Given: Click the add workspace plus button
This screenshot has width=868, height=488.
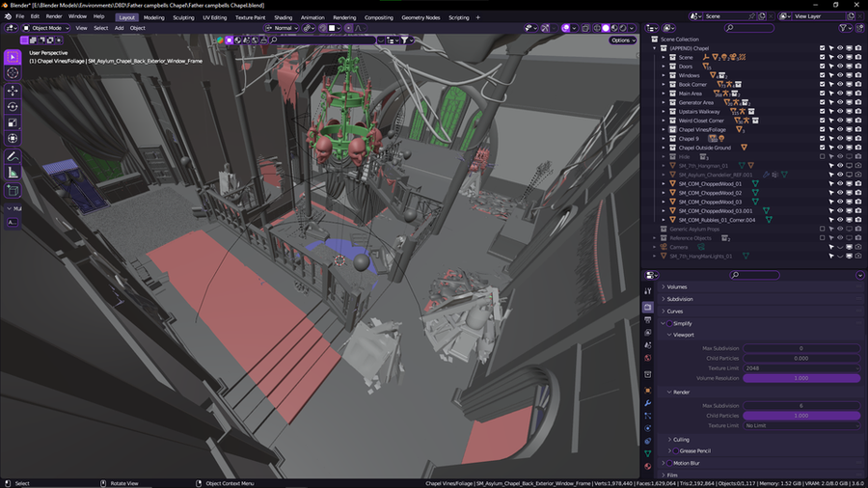Looking at the screenshot, I should [x=477, y=17].
